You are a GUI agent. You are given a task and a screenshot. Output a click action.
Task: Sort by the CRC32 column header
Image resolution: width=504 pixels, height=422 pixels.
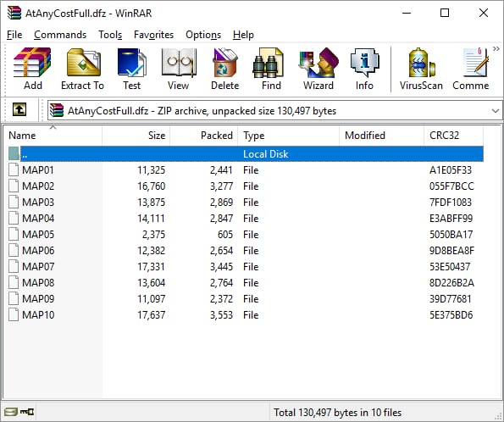pyautogui.click(x=453, y=136)
